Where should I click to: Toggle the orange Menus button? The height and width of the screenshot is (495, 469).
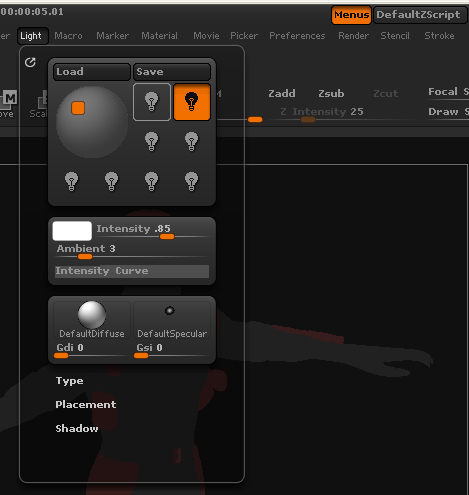(x=351, y=15)
